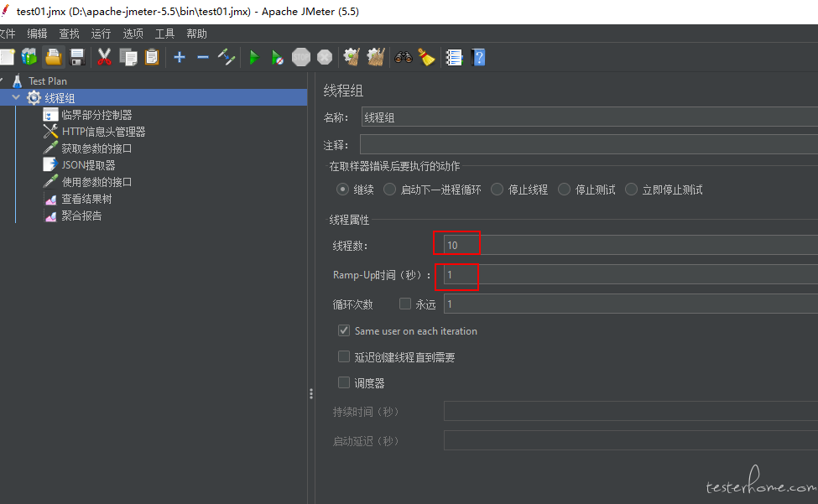Select the 立即停止测试 radio button
This screenshot has height=504, width=818.
631,190
